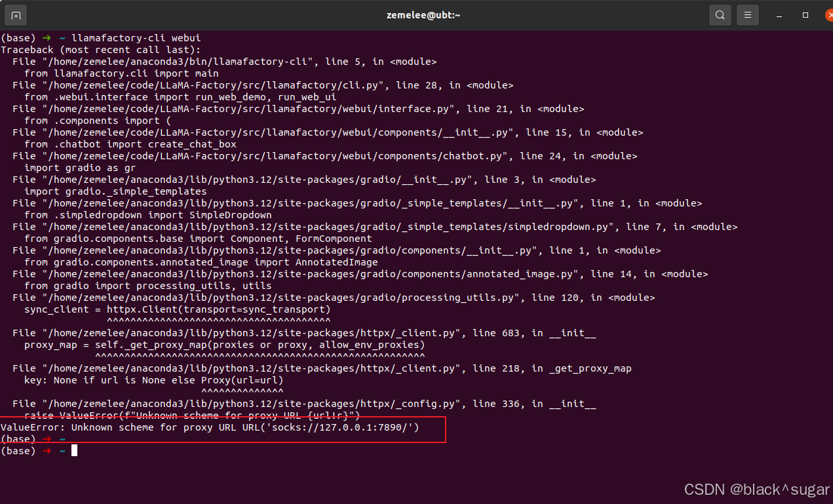This screenshot has width=833, height=504.
Task: Click the simpledropdown.py line 7 entry
Action: 375,227
